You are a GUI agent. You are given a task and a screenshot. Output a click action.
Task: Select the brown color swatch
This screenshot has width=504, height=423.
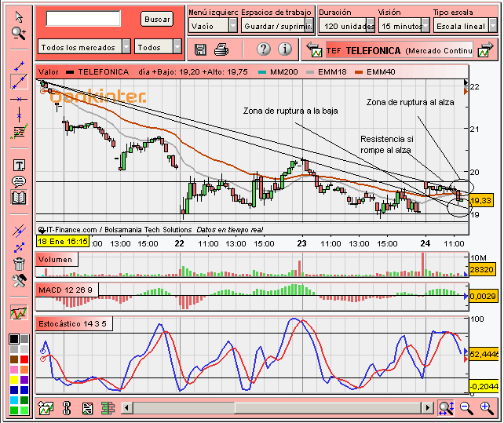coord(14,359)
